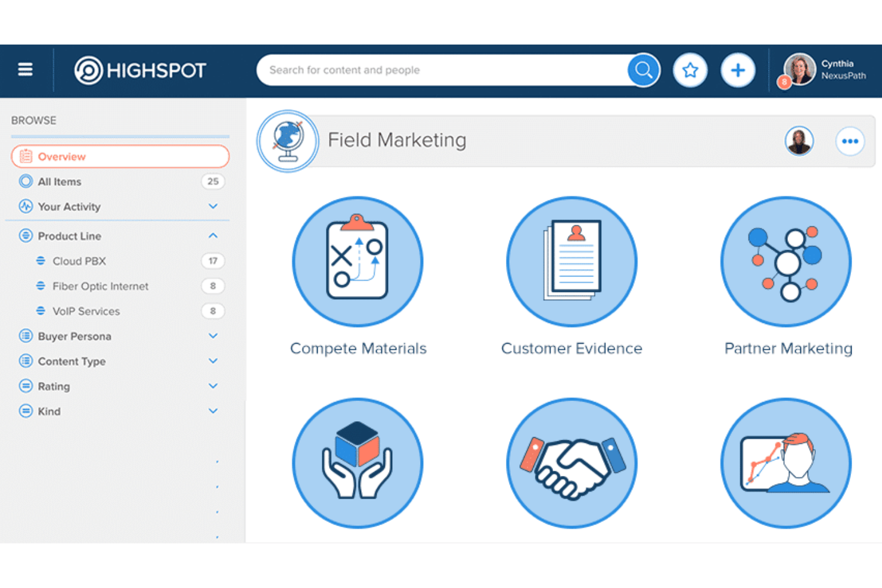882x588 pixels.
Task: Open the Customer Evidence document icon
Action: [x=572, y=262]
